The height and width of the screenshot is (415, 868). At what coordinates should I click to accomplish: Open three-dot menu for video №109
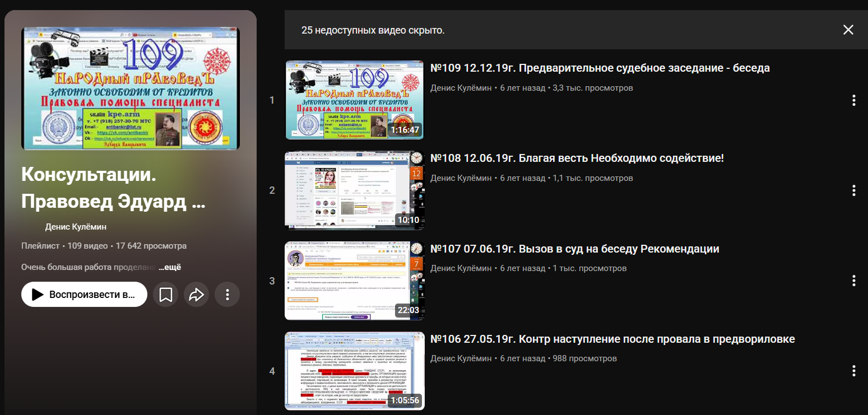[853, 100]
